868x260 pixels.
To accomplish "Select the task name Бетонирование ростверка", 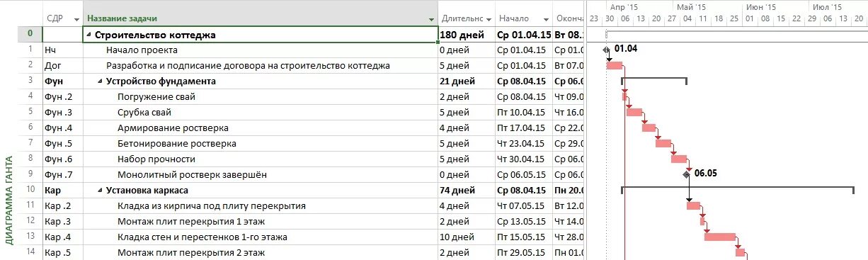I will [176, 143].
